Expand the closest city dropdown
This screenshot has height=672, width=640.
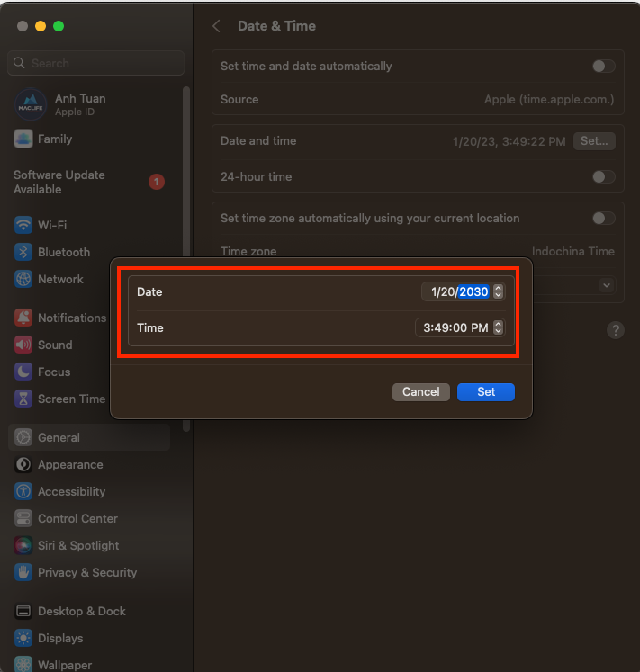point(607,285)
